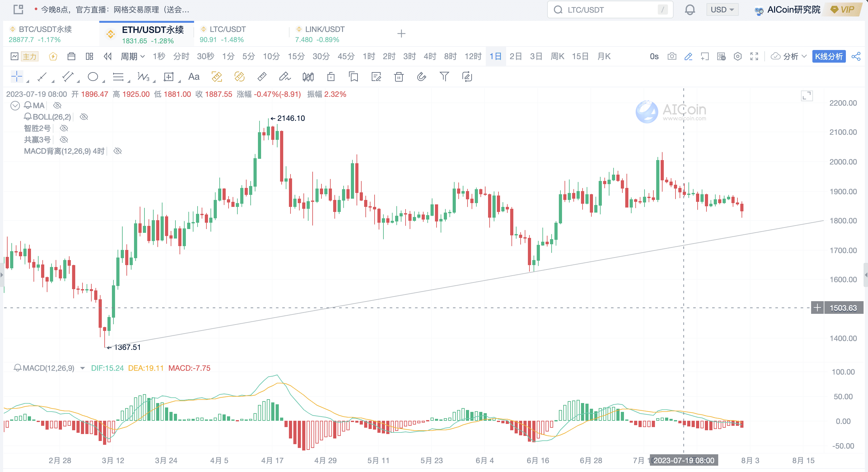Click the DEA:19.11 value

tap(146, 368)
